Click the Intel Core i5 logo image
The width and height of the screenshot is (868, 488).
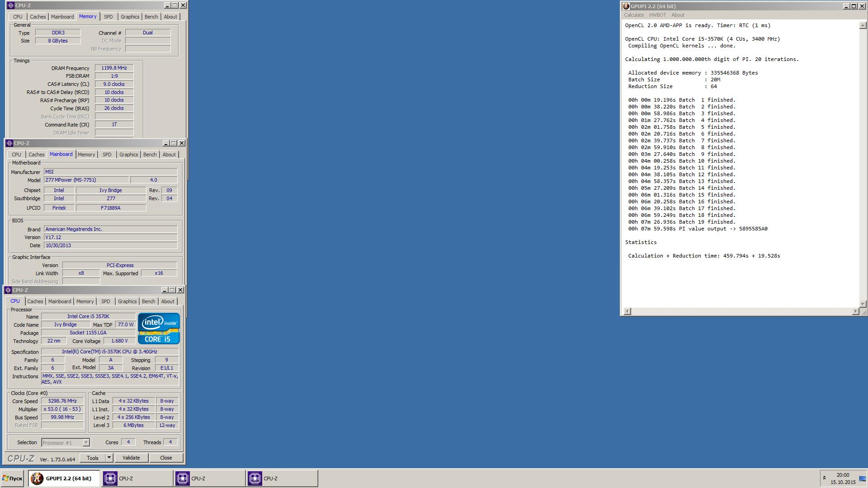pos(159,328)
